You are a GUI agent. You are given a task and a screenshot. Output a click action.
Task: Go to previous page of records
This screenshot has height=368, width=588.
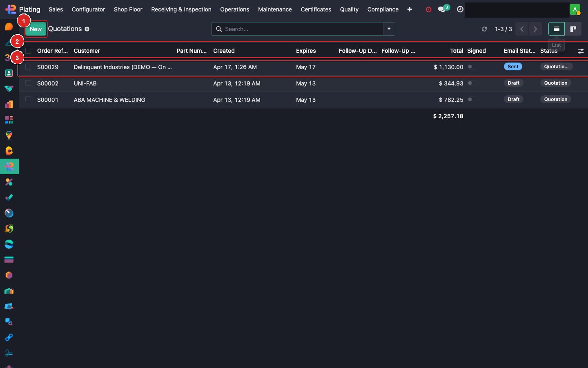[x=522, y=29]
